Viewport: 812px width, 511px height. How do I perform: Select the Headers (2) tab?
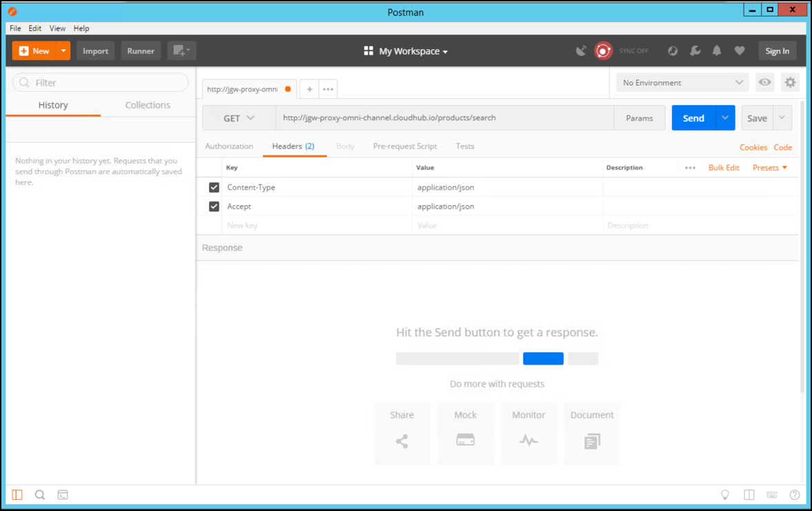click(x=293, y=146)
